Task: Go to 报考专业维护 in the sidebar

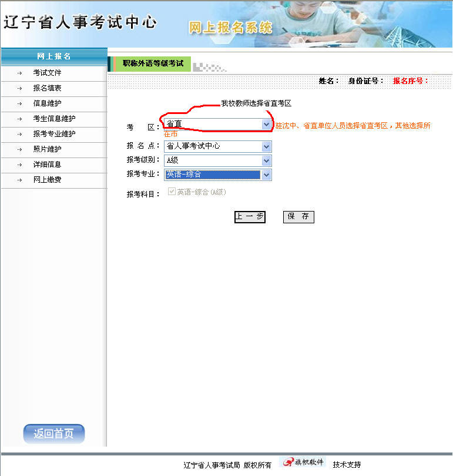Action: 54,134
